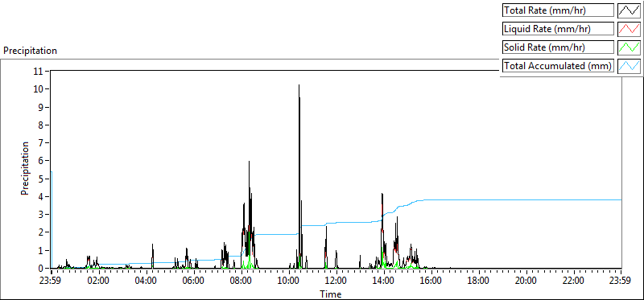This screenshot has height=300, width=644.
Task: Click the 23:59 start label on time axis
Action: pyautogui.click(x=52, y=282)
